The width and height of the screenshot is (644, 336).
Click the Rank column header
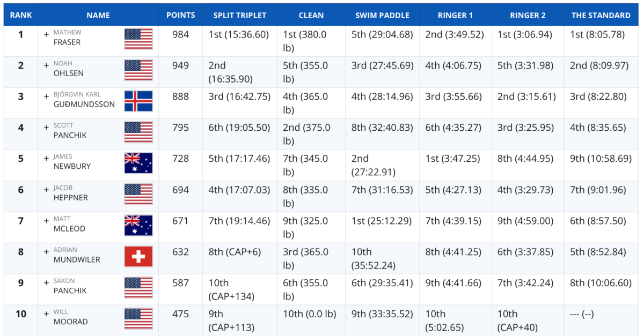pyautogui.click(x=20, y=15)
